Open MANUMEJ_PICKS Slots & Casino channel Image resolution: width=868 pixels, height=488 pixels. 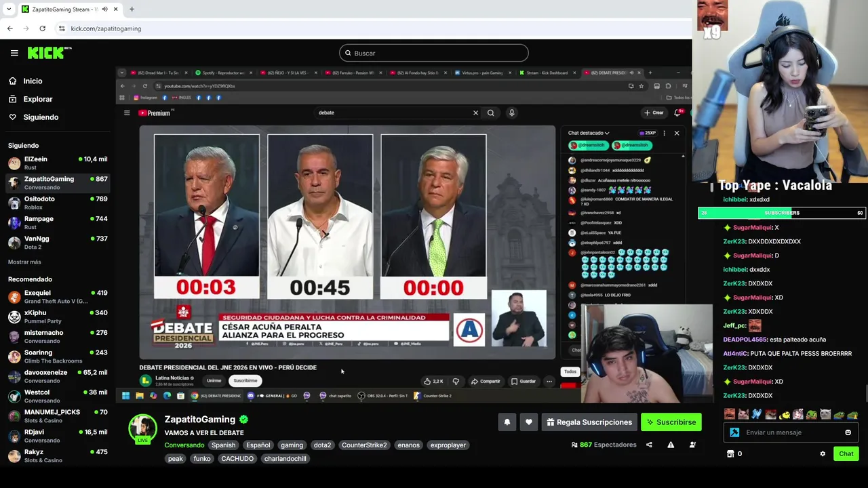[x=58, y=416]
